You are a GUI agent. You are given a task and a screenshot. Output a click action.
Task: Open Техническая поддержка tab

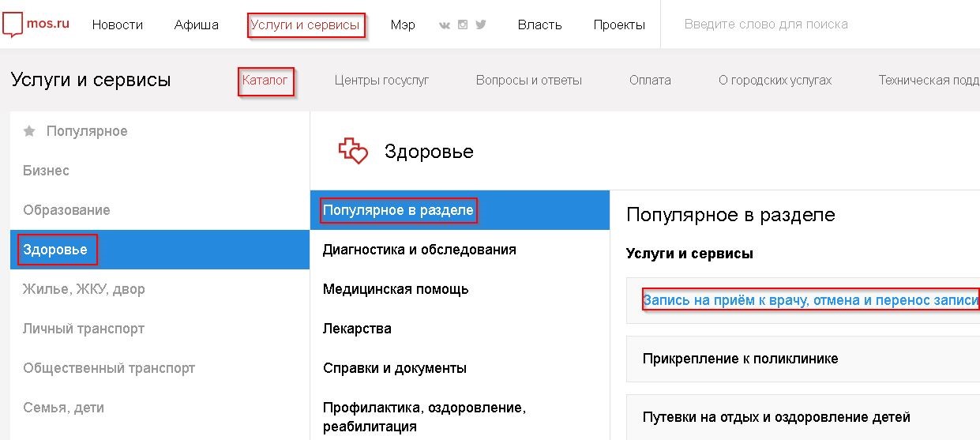tap(929, 80)
